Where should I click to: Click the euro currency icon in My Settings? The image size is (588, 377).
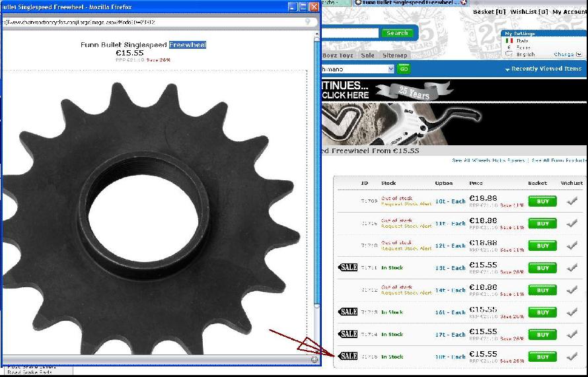pos(509,48)
